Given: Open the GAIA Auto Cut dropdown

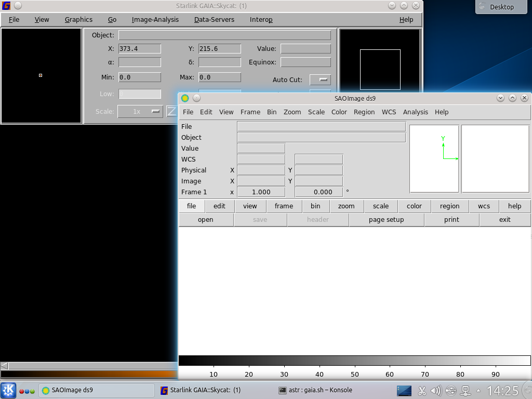Looking at the screenshot, I should pos(320,79).
